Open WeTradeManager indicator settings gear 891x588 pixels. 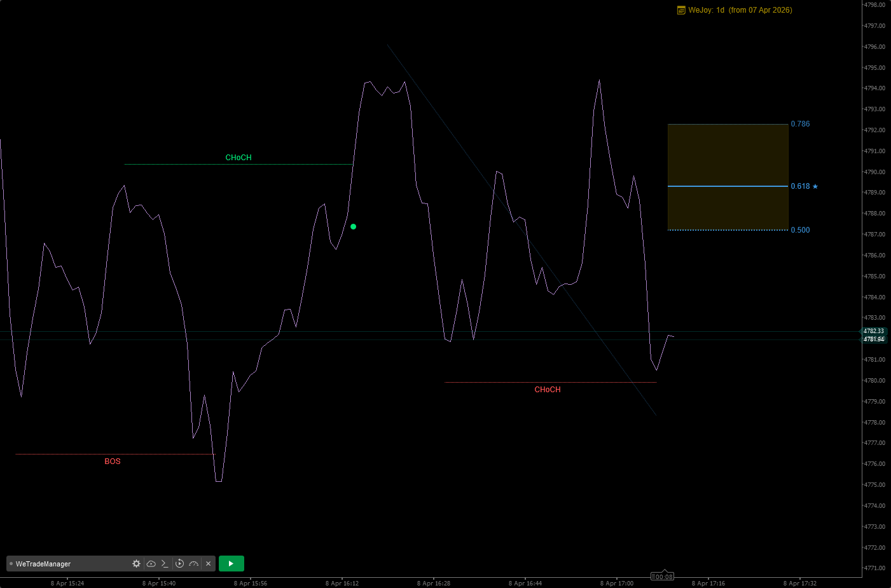136,563
